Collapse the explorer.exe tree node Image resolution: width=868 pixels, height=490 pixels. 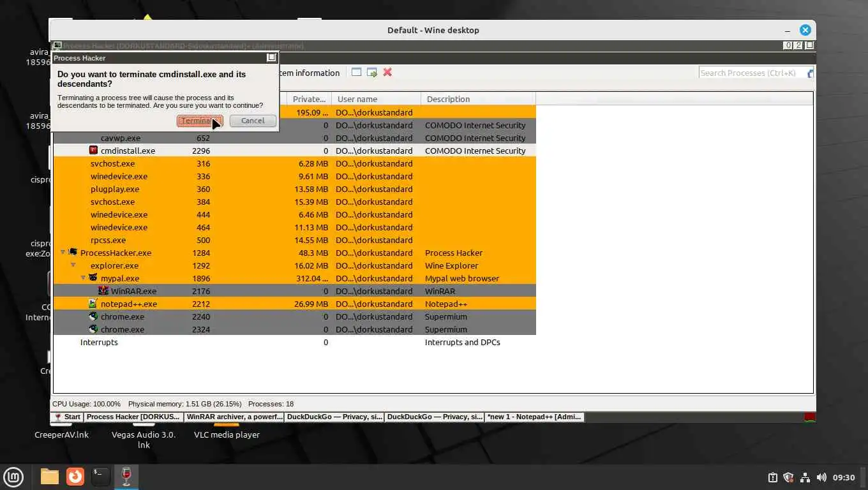pos(73,265)
